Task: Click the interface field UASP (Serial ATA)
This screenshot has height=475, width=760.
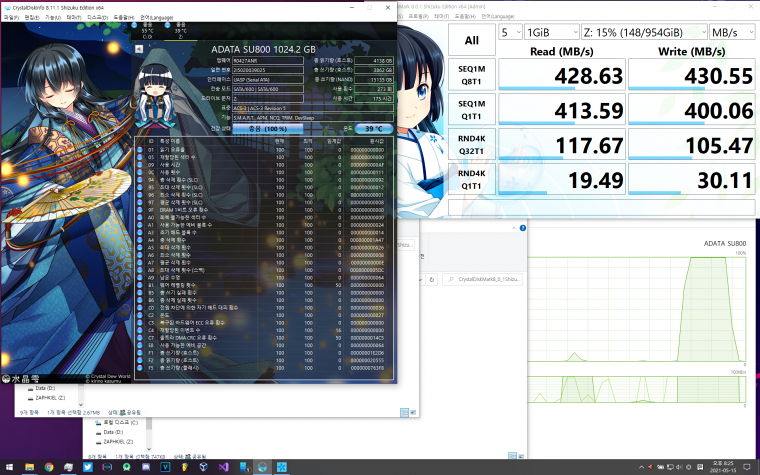Action: [x=268, y=79]
